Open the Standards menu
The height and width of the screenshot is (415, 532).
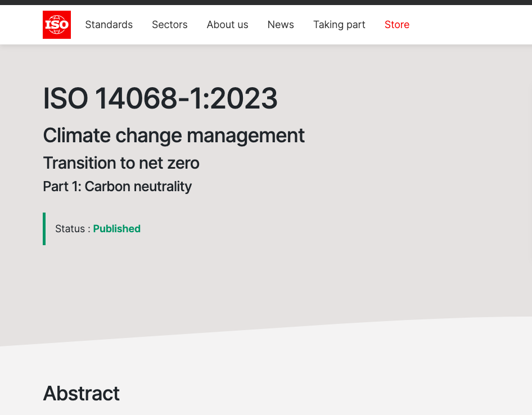(109, 25)
